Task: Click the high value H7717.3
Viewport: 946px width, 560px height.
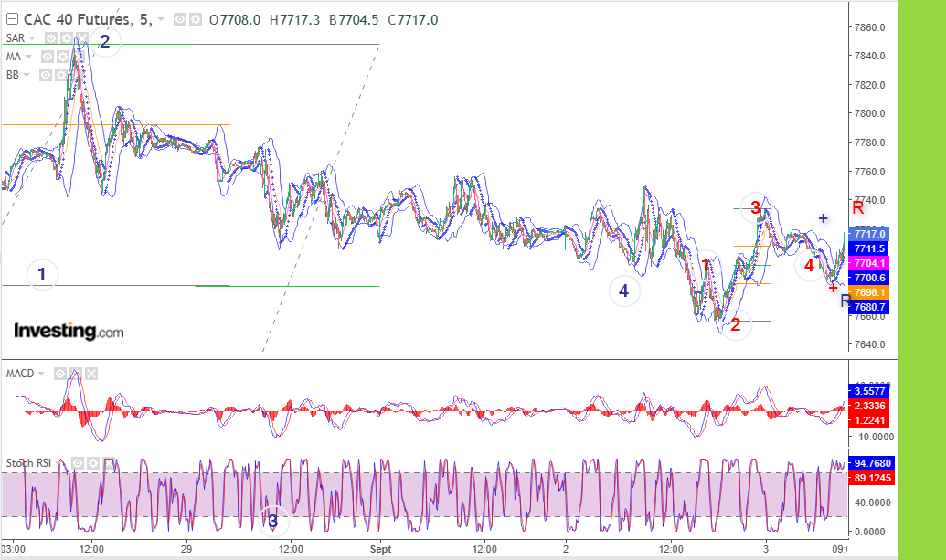Action: (x=294, y=20)
